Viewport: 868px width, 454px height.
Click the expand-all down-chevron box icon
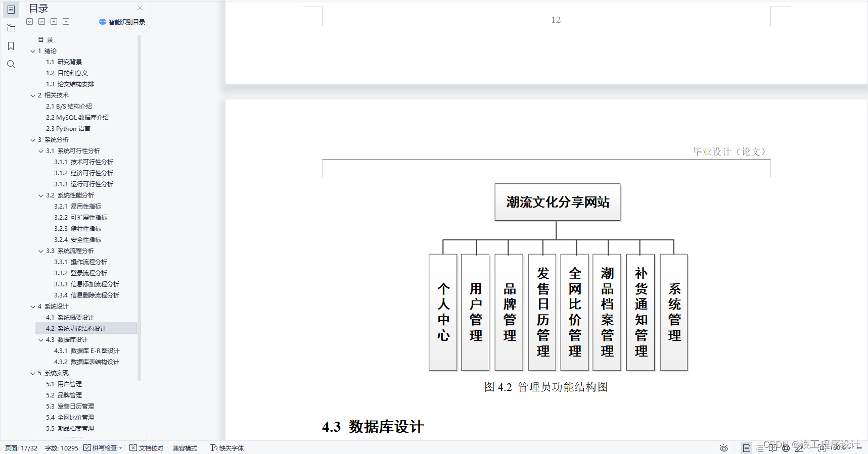pyautogui.click(x=30, y=22)
